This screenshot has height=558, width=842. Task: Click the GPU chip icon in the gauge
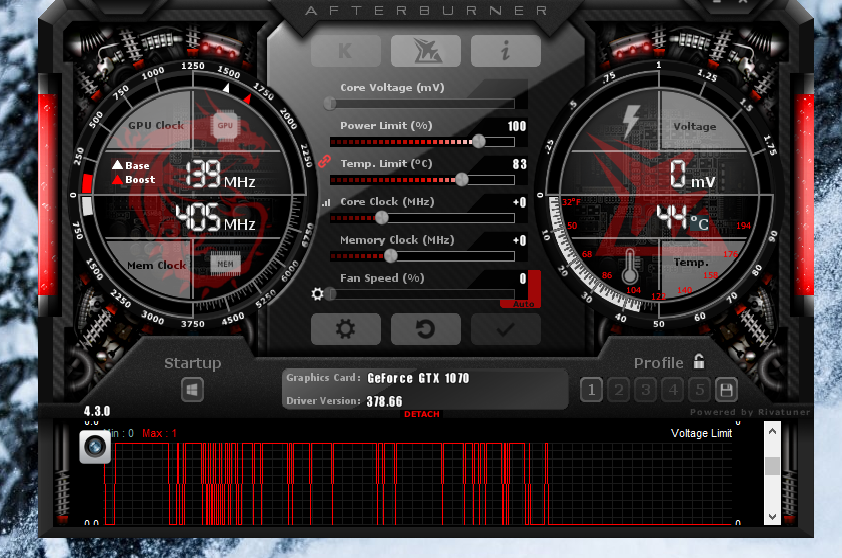coord(225,126)
